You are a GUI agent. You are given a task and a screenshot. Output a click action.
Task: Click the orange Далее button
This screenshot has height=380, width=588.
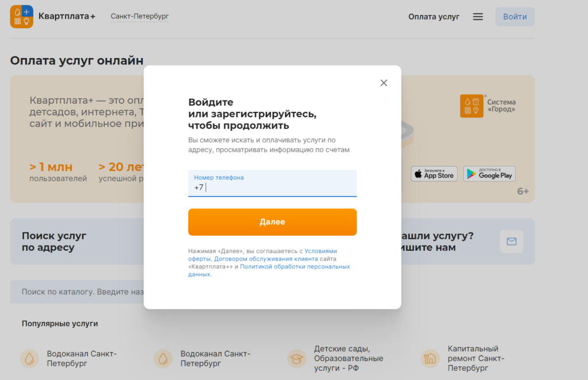point(272,222)
